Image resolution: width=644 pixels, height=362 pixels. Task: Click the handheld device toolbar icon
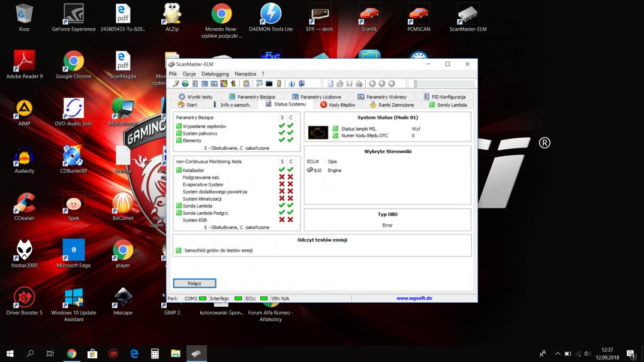pyautogui.click(x=279, y=84)
